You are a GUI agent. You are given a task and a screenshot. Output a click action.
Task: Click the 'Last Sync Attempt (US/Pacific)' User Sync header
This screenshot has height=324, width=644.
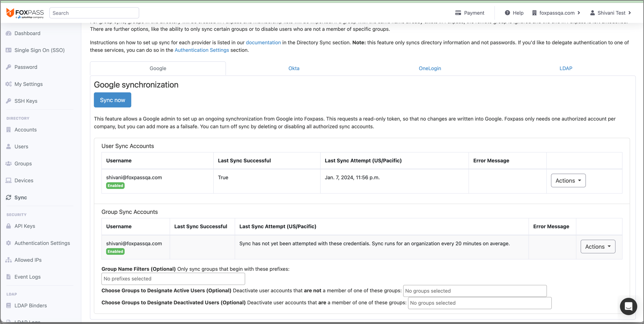click(x=363, y=160)
